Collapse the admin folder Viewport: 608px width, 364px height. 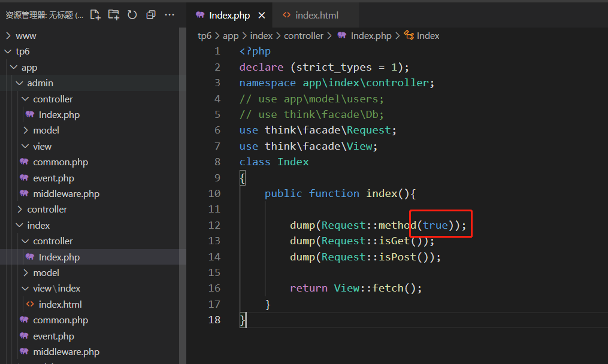click(93, 83)
